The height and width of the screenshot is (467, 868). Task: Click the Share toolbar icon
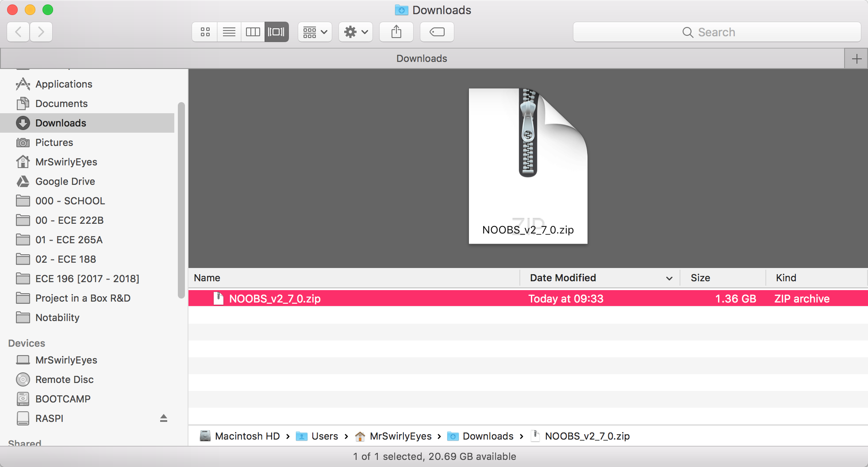[x=396, y=32]
